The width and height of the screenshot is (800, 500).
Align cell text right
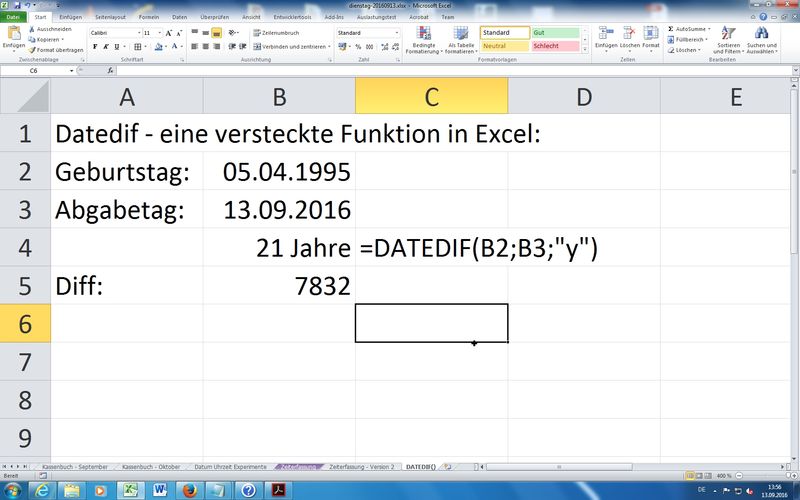coord(216,46)
